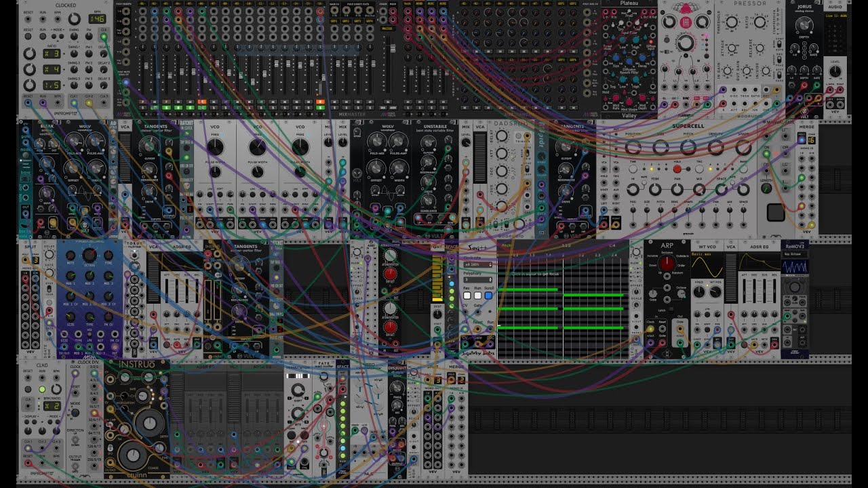Toggle solo on MixMaster track 02
The height and width of the screenshot is (488, 868).
153,107
